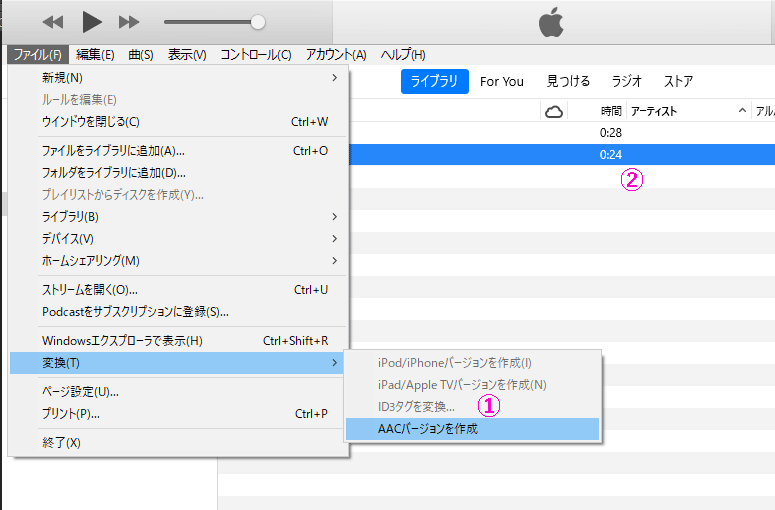This screenshot has height=510, width=775.
Task: Choose ストリームを開く(O)...
Action: point(178,290)
